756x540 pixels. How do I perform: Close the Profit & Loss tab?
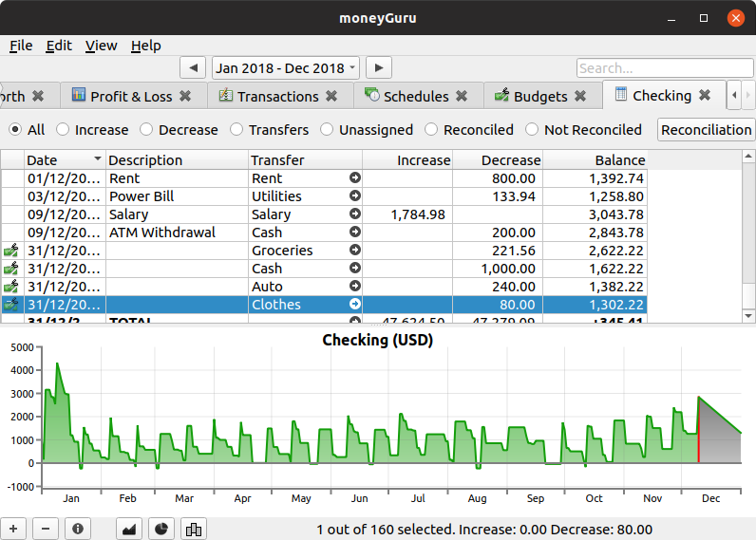tap(185, 96)
